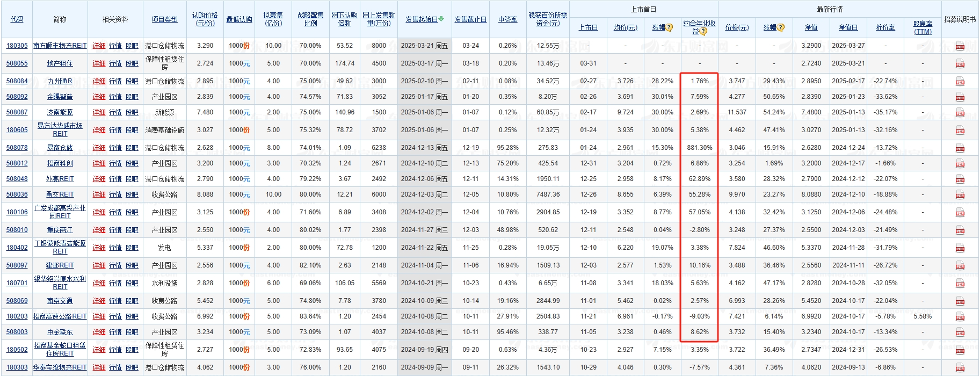Sort by 网下认购倍数 header
Screen dimensions: 980x376
344,19
